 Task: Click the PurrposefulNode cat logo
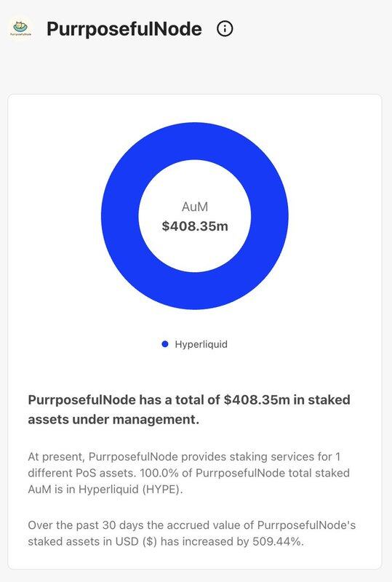(21, 28)
